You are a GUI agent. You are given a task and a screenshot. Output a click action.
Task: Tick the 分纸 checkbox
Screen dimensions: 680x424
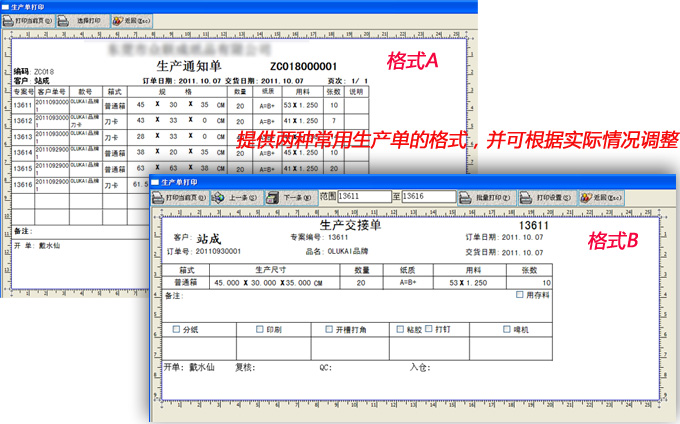(x=177, y=329)
